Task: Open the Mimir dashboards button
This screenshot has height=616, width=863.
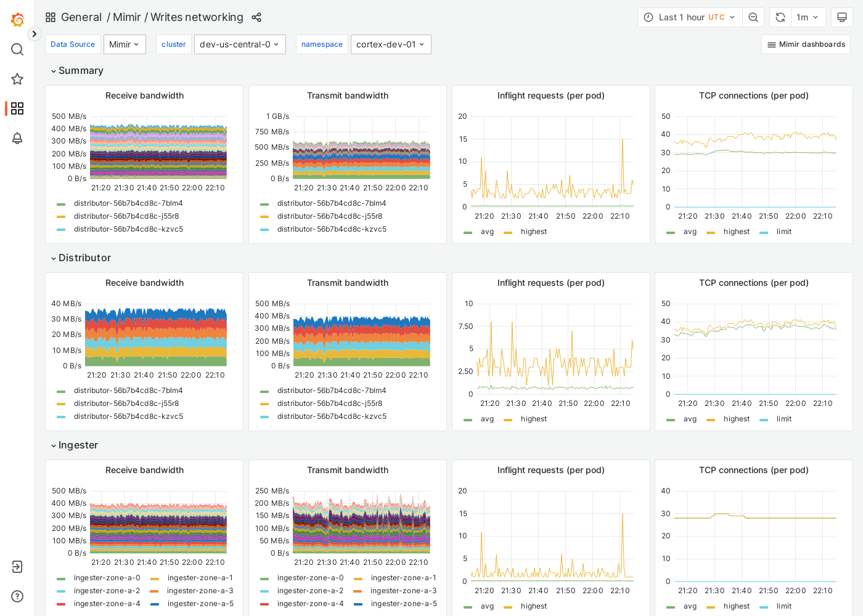Action: coord(806,44)
